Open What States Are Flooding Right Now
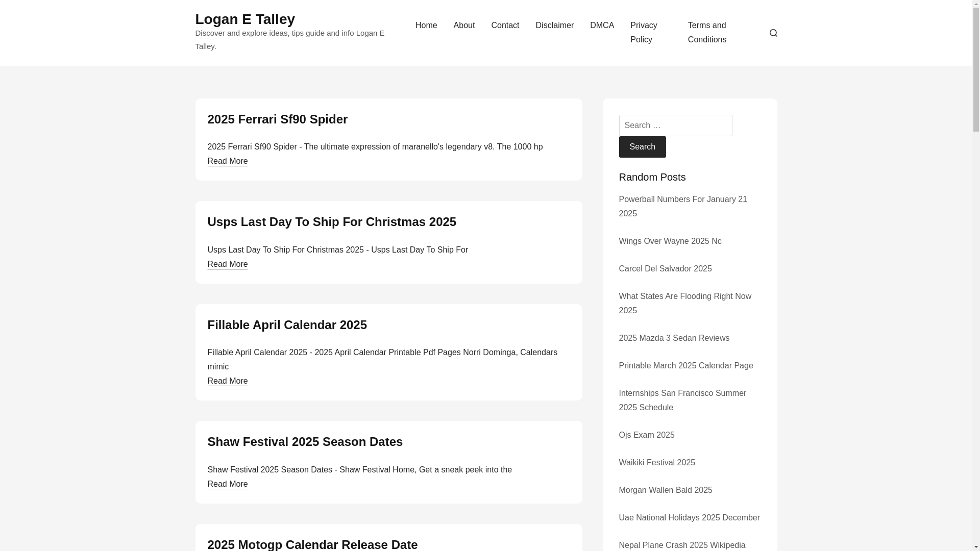980x551 pixels. (x=684, y=304)
